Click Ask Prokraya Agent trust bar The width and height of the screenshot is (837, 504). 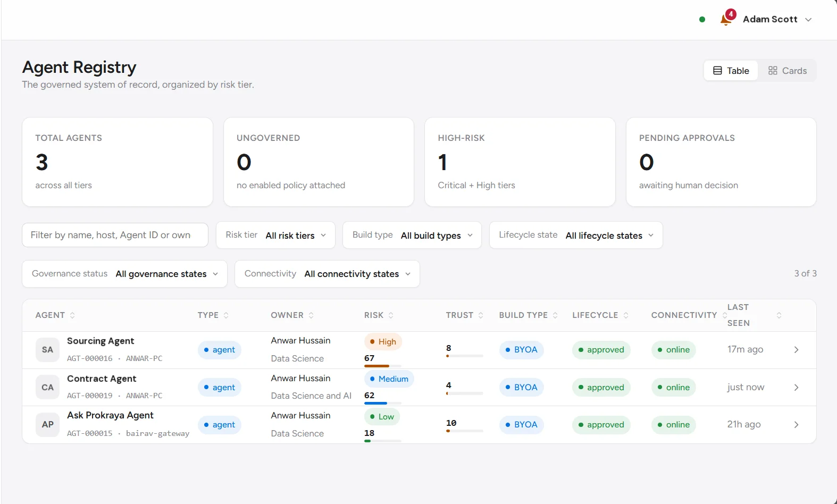pyautogui.click(x=464, y=431)
